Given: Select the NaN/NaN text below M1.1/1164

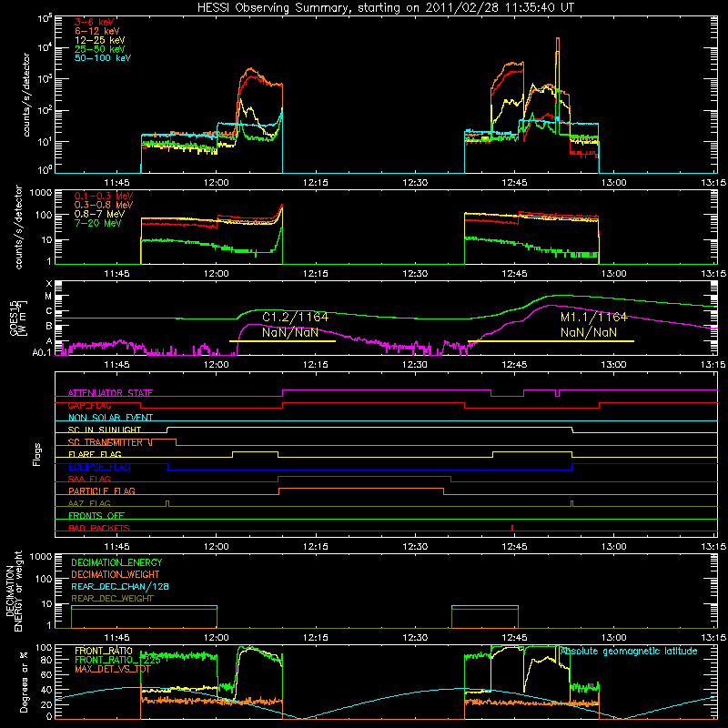Looking at the screenshot, I should click(x=589, y=332).
